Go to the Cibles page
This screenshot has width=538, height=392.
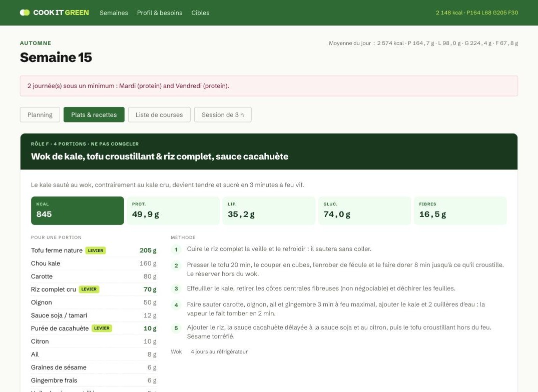(200, 12)
